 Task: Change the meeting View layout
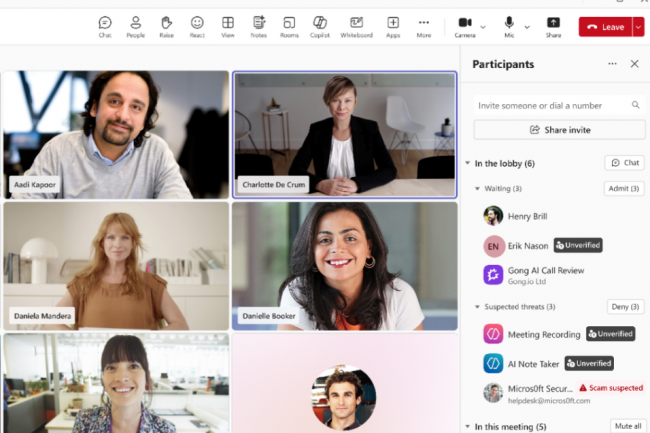coord(228,27)
